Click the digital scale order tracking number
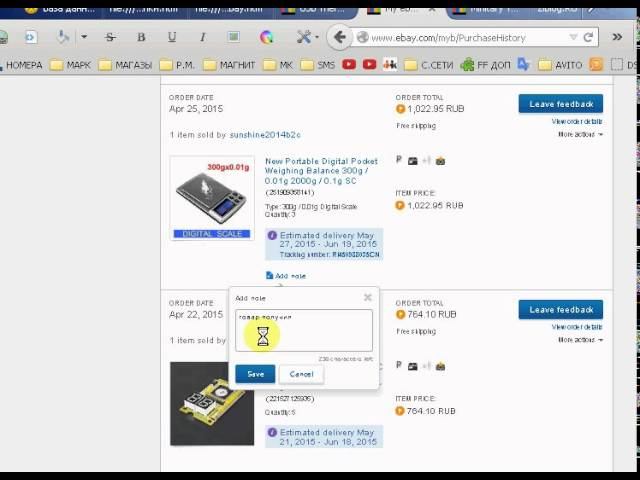The width and height of the screenshot is (640, 480). coord(356,255)
